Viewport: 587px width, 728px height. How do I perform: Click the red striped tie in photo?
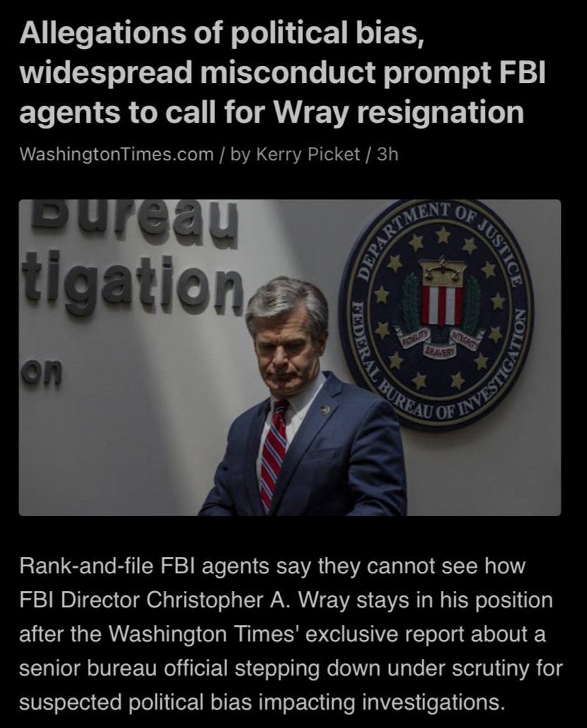point(273,455)
